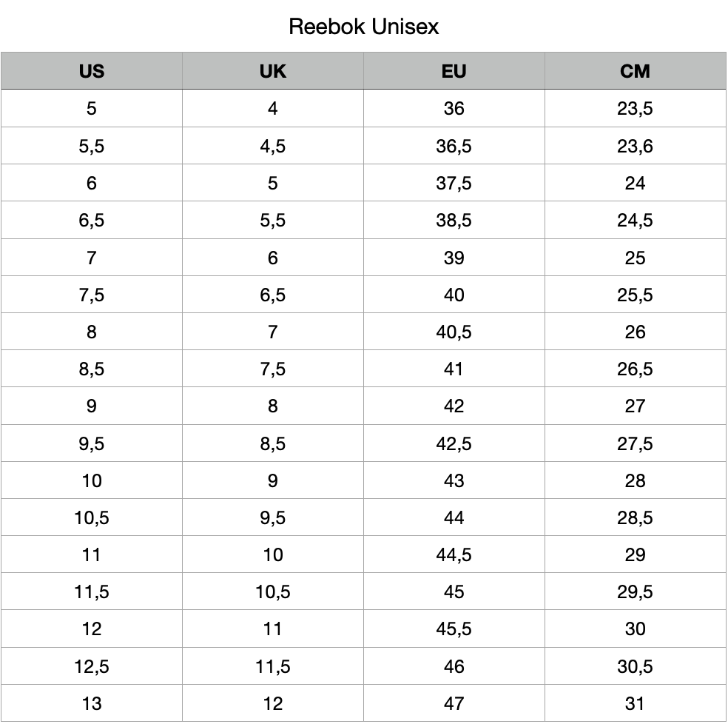Select UK size 7,5 cell
Viewport: 728px width, 724px height.
[272, 369]
